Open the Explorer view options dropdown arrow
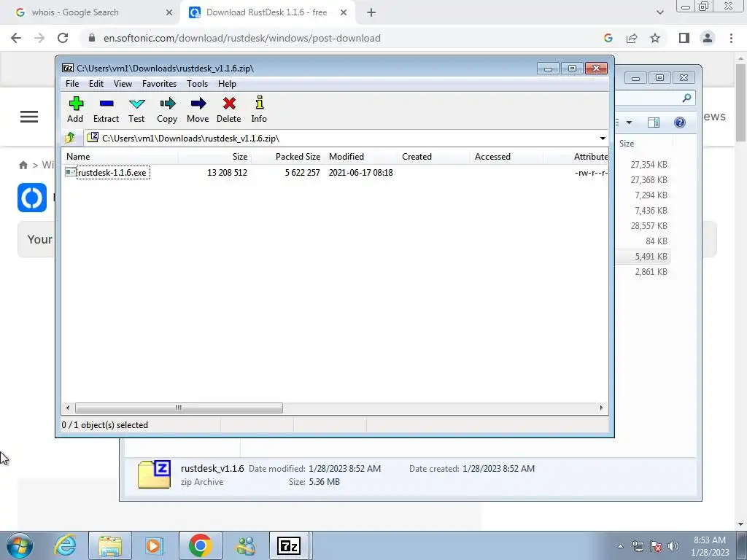The width and height of the screenshot is (747, 560). 629,122
